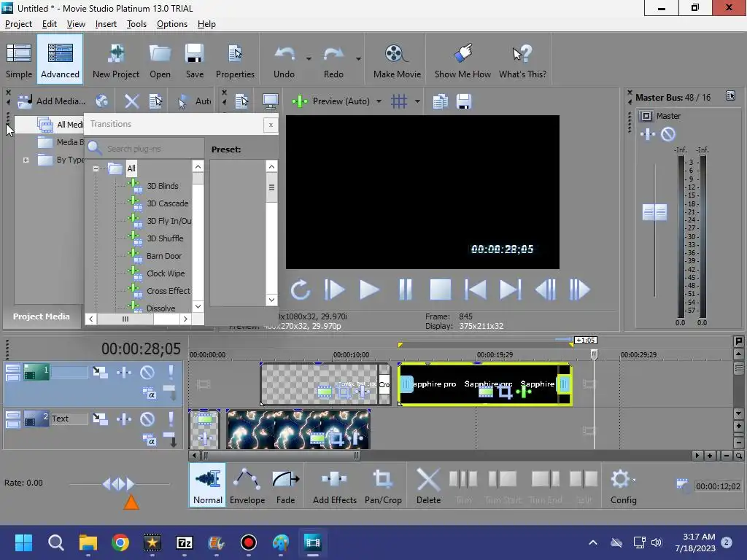Expand the By Type media folder
The width and height of the screenshot is (747, 560).
(26, 160)
